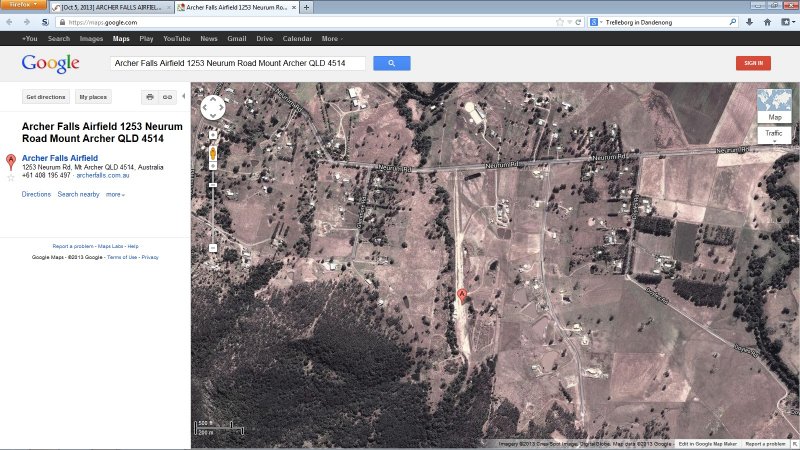The width and height of the screenshot is (800, 450).
Task: Click the maps.google.com address bar
Action: (306, 22)
